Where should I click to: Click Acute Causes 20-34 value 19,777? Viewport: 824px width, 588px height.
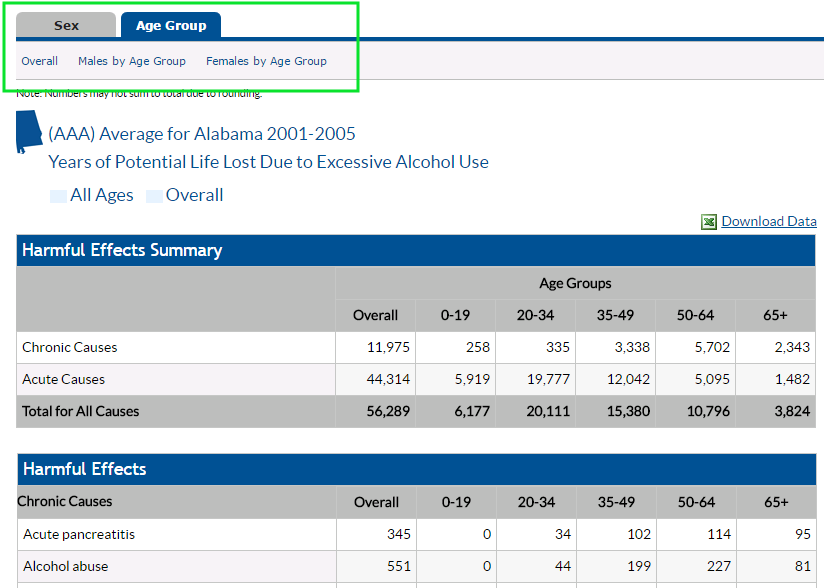(x=548, y=379)
